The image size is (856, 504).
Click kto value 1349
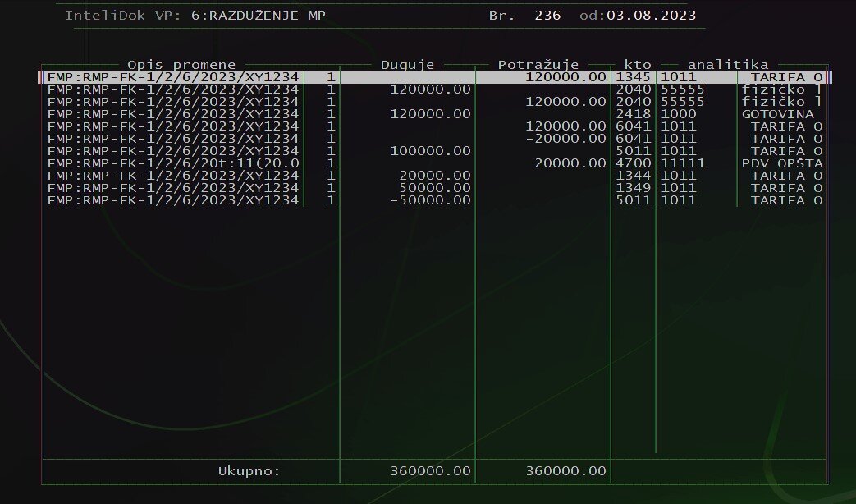[x=634, y=188]
